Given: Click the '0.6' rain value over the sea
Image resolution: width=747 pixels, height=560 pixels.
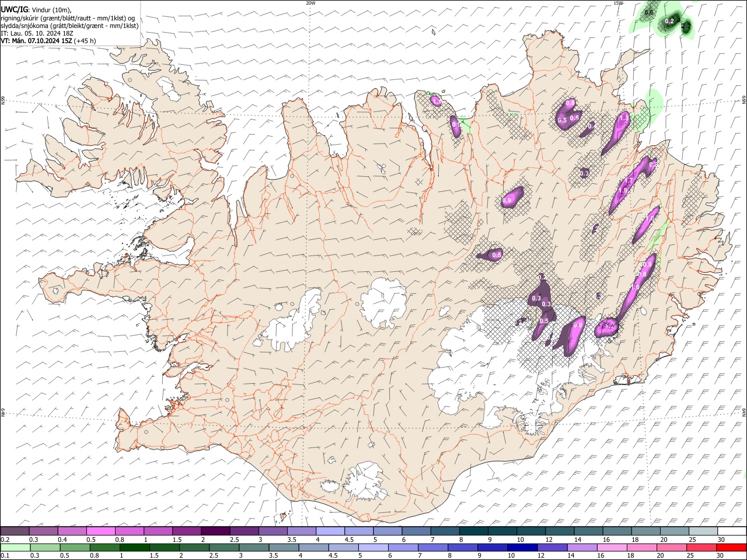Looking at the screenshot, I should click(648, 12).
